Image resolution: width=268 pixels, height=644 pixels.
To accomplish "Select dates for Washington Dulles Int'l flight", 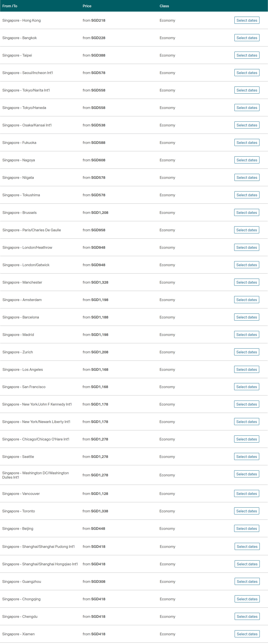I will click(x=247, y=474).
